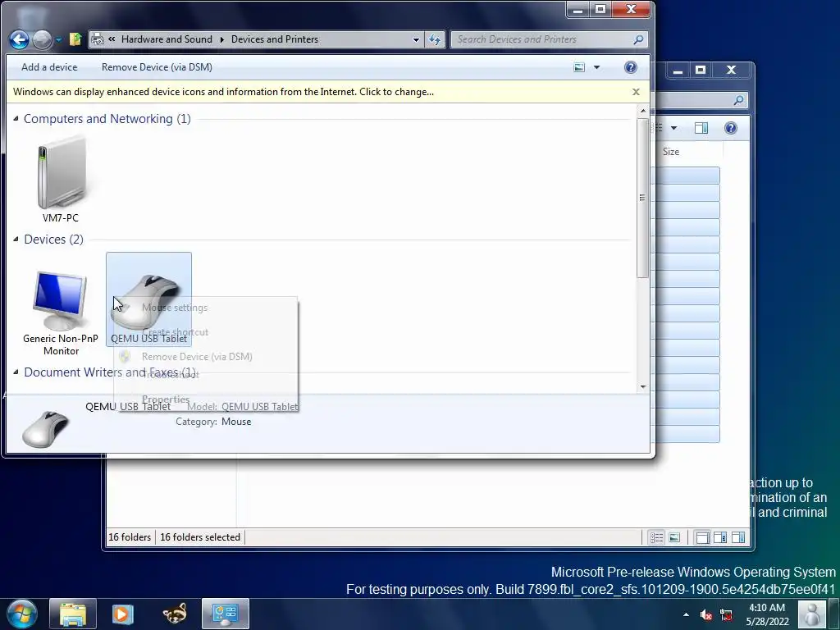This screenshot has width=840, height=630.
Task: Open the raccoon app in taskbar
Action: (x=175, y=614)
